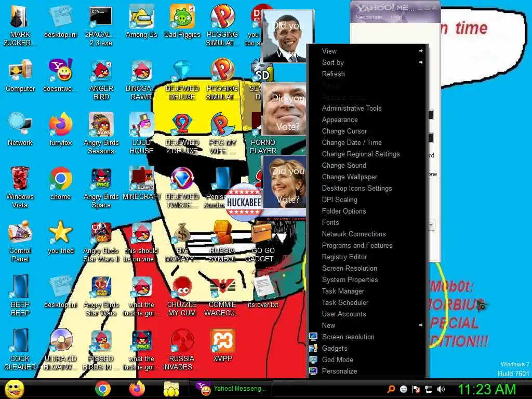Select the Computer desktop icon
Viewport: 532px width, 399px height.
click(x=20, y=75)
